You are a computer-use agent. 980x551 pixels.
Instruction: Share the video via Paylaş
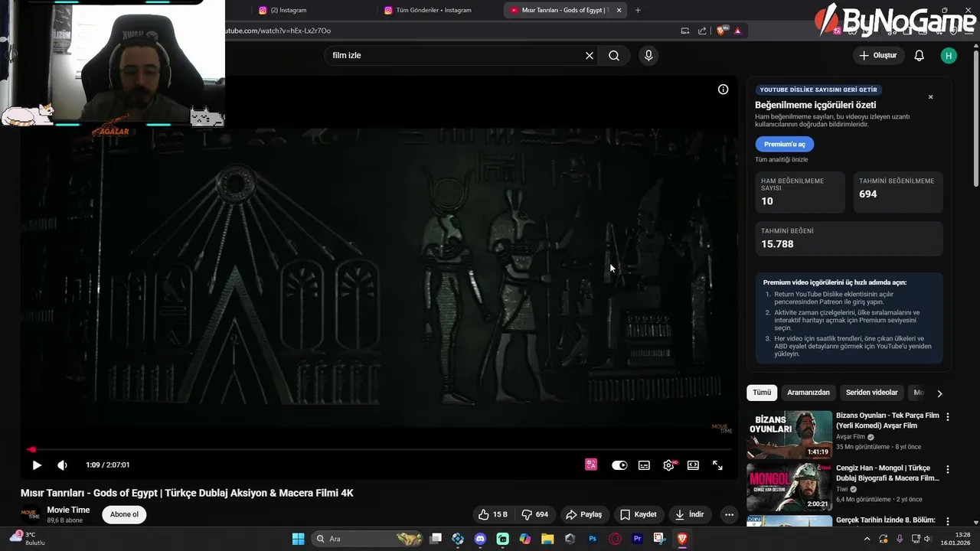tap(583, 514)
